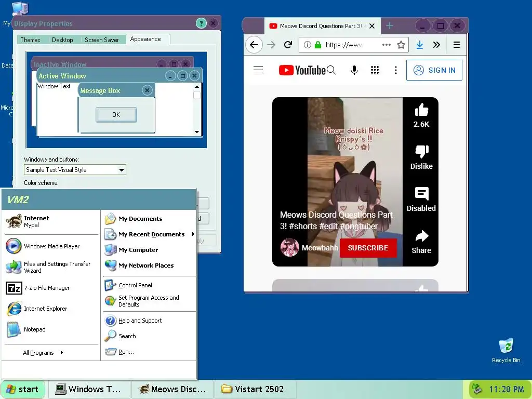Open a new browser tab
This screenshot has height=399, width=532.
pyautogui.click(x=390, y=26)
